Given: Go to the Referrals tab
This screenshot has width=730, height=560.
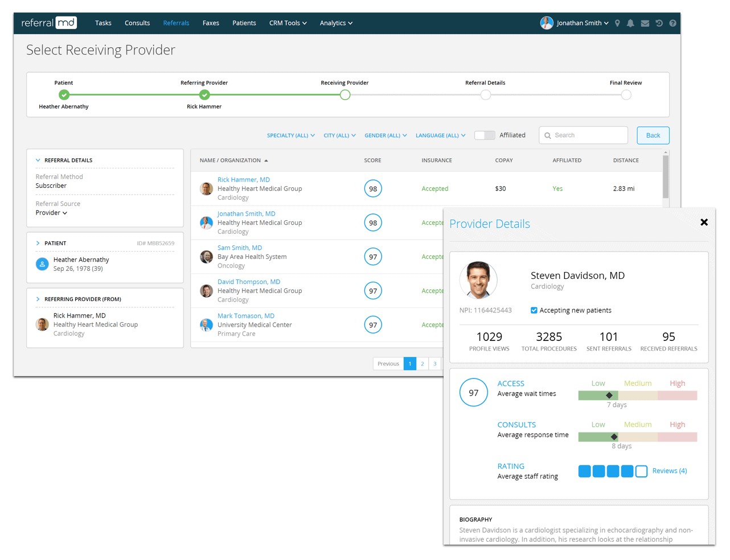Looking at the screenshot, I should coord(176,23).
